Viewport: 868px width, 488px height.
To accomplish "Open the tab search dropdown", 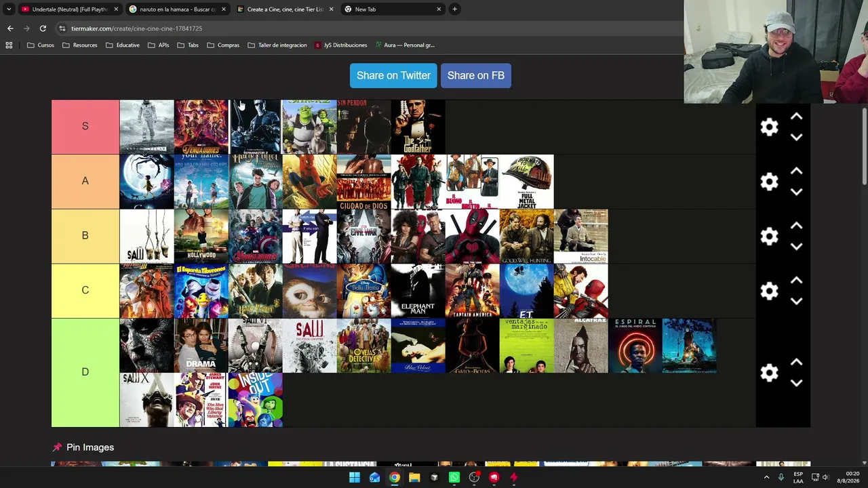I will [x=9, y=9].
